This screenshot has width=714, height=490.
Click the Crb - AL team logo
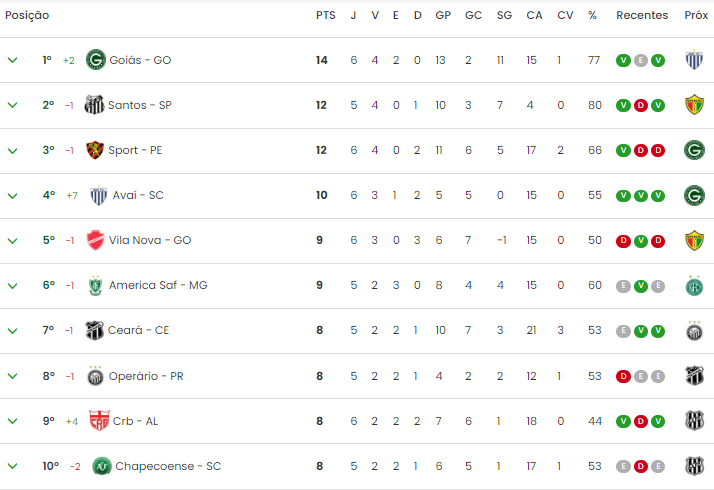(x=99, y=421)
